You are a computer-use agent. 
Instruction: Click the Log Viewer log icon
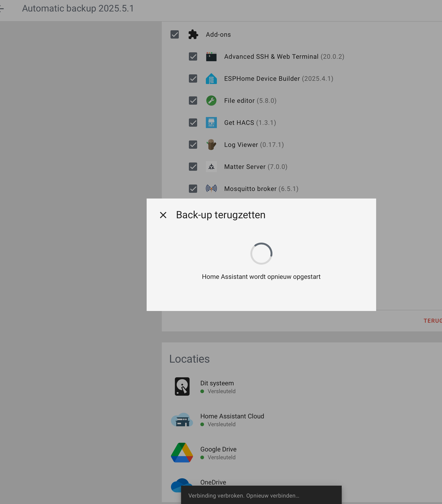[x=211, y=145]
